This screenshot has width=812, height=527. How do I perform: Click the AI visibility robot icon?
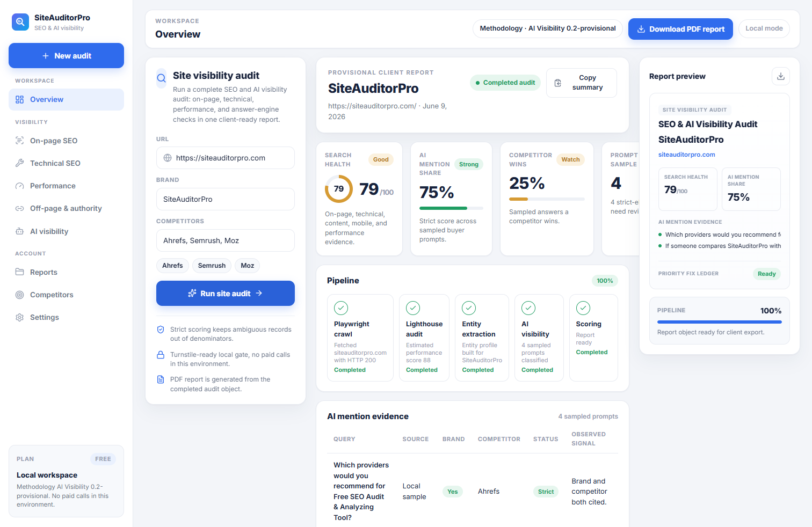tap(20, 231)
